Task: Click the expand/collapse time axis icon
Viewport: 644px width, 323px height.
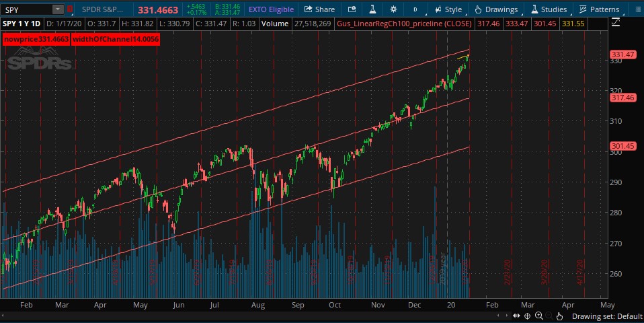Action: coord(516,316)
